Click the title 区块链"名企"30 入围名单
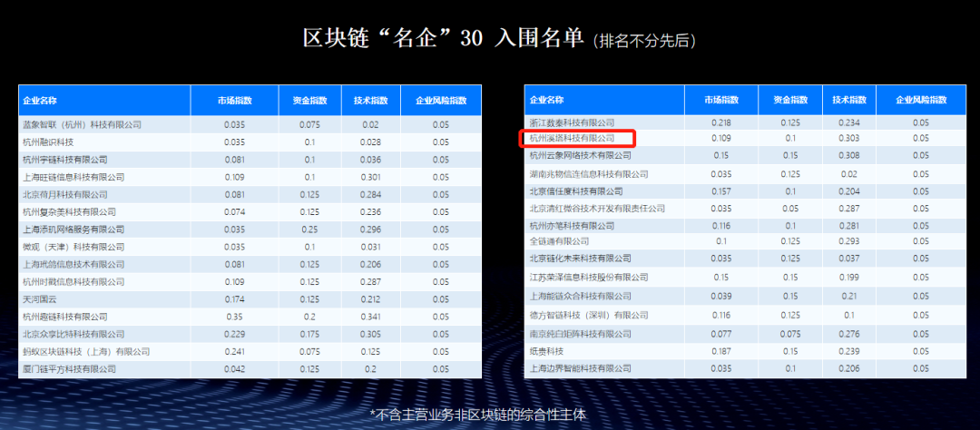980x430 pixels. pos(444,39)
